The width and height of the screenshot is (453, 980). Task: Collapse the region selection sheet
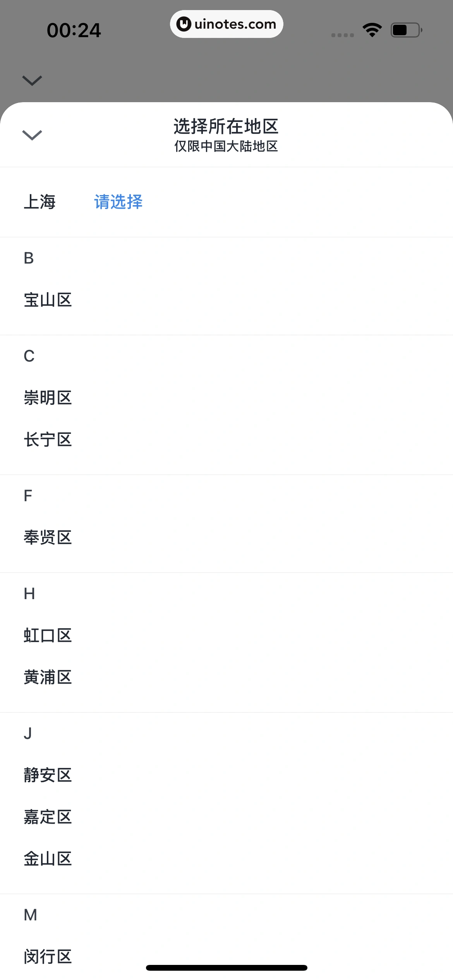[33, 135]
